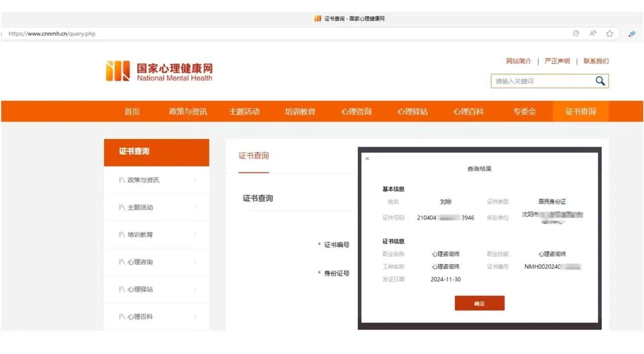Open the 网站简介 link
The image size is (644, 354).
click(x=518, y=61)
